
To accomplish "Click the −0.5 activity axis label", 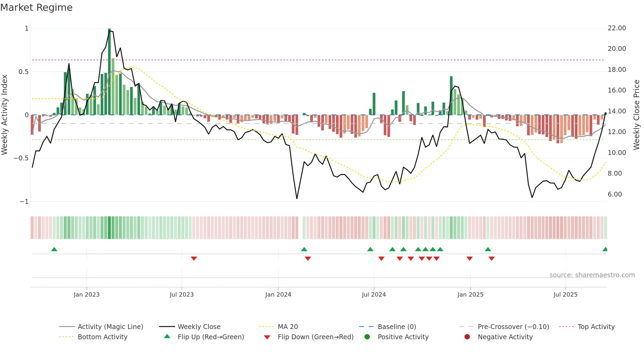I will pos(21,158).
